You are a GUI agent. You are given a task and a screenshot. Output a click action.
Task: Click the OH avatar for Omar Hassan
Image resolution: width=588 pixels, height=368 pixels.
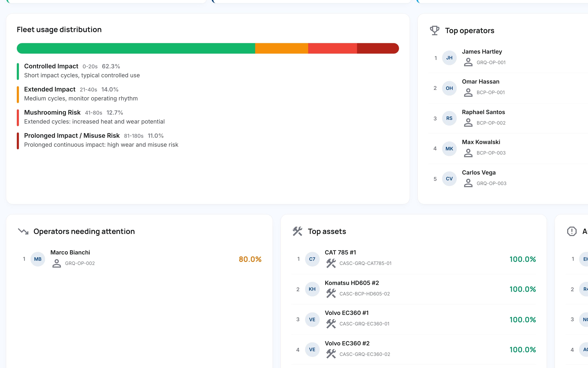coord(449,88)
